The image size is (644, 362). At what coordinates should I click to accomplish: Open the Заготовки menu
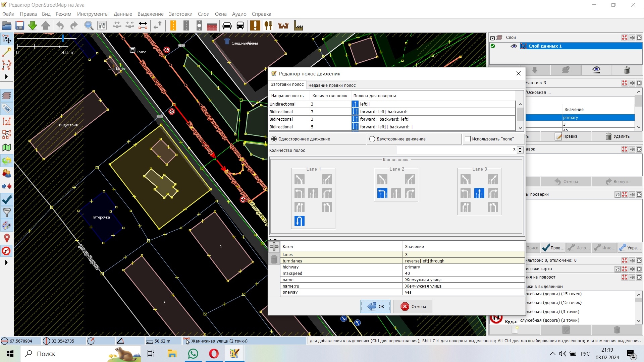pos(180,14)
